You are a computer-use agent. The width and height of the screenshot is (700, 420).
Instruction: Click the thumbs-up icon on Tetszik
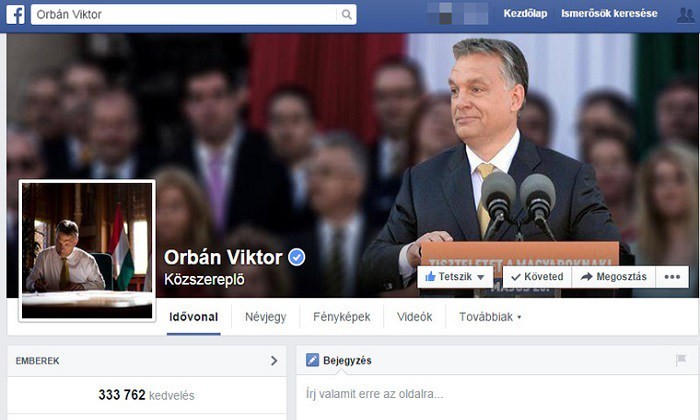430,276
